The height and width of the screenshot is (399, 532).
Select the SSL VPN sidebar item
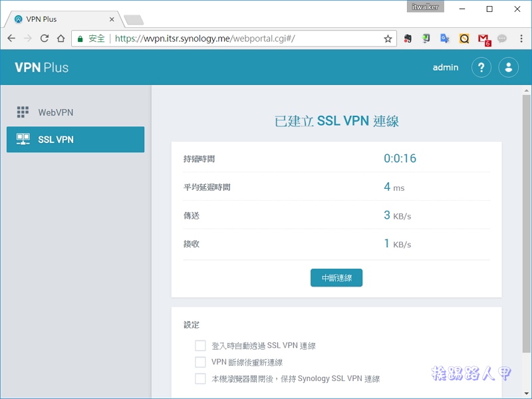[75, 140]
